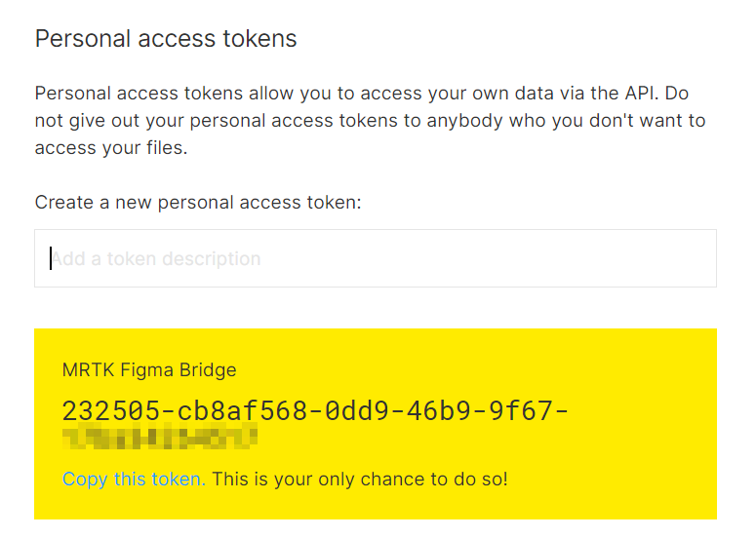Viewport: 756px width, 538px height.
Task: Click the "Personal access tokens" heading
Action: [166, 39]
